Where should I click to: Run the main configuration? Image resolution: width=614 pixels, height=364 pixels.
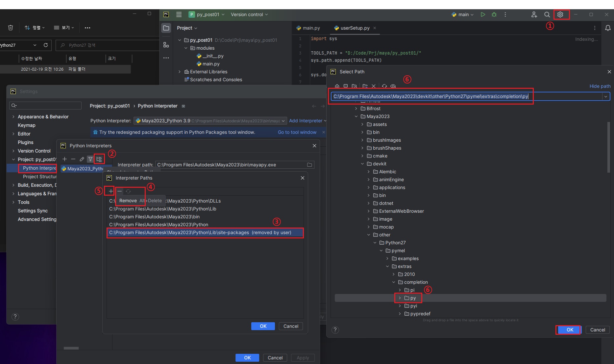click(x=483, y=14)
